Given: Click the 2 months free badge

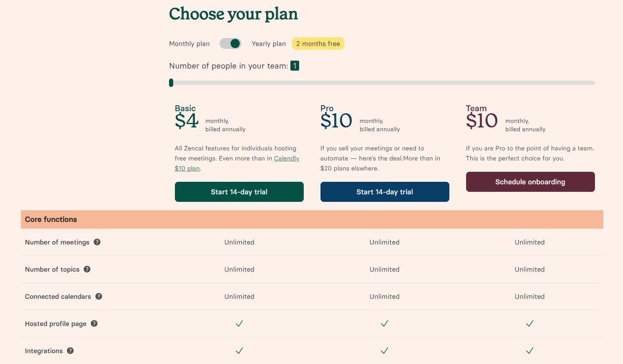Looking at the screenshot, I should coord(318,43).
